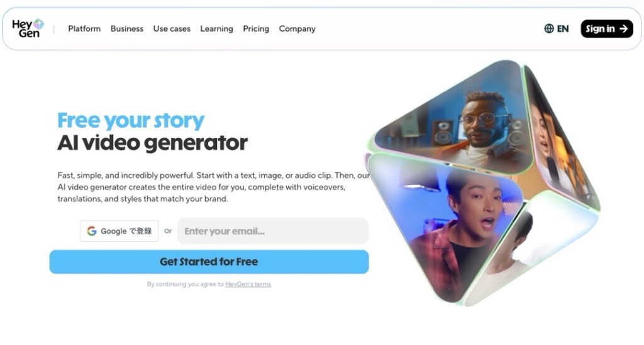The height and width of the screenshot is (345, 644).
Task: Click the globe language icon
Action: (548, 29)
